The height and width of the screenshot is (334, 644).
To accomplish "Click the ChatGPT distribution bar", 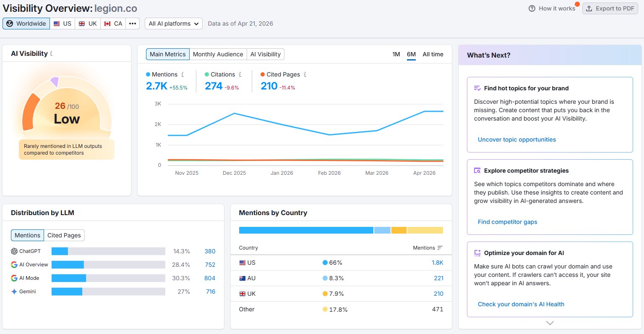I will [x=108, y=251].
